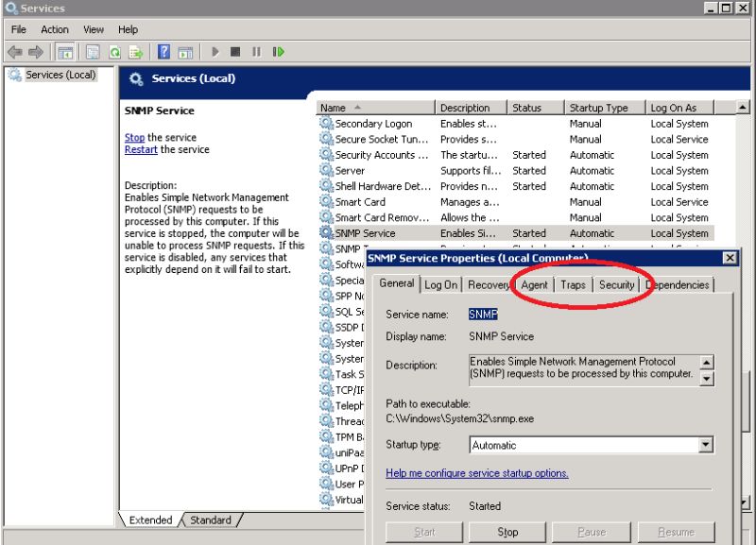The width and height of the screenshot is (756, 545).
Task: Click the Forward navigation arrow icon
Action: [36, 52]
